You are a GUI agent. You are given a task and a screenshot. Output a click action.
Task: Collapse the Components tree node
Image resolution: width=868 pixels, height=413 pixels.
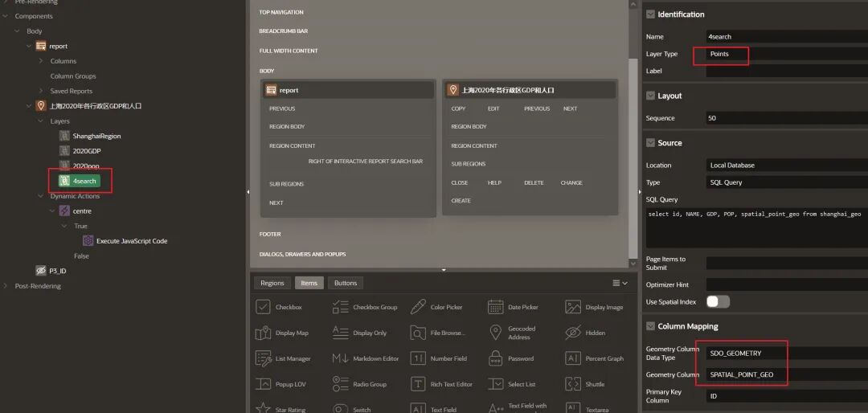click(x=6, y=16)
